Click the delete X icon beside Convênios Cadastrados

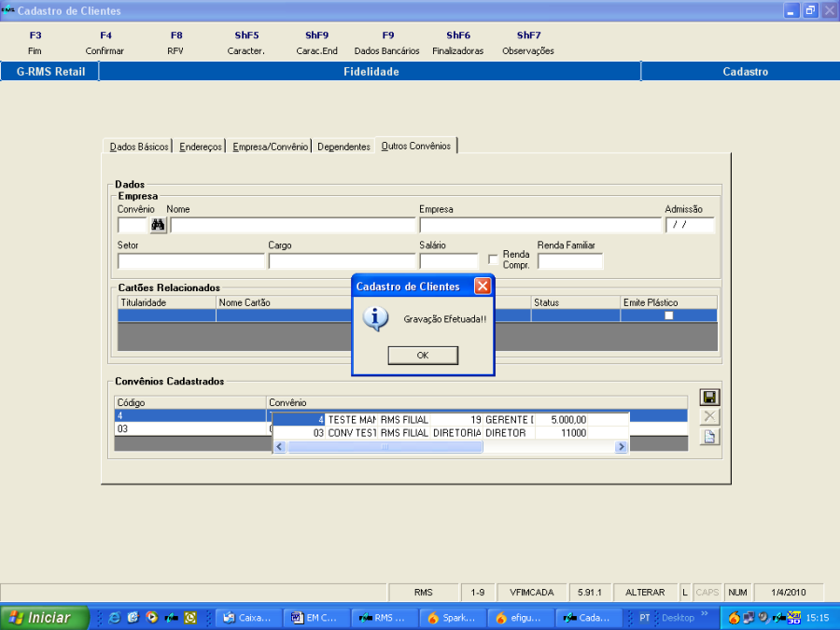pyautogui.click(x=709, y=416)
